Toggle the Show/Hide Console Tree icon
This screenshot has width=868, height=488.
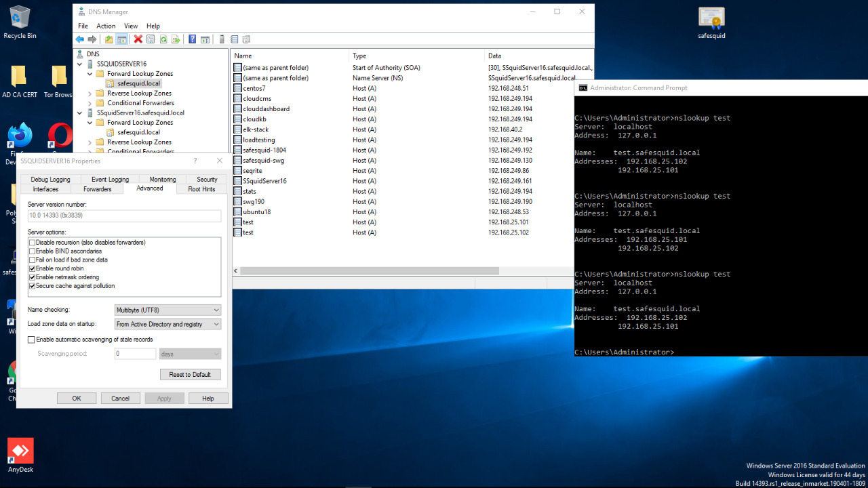tap(122, 39)
